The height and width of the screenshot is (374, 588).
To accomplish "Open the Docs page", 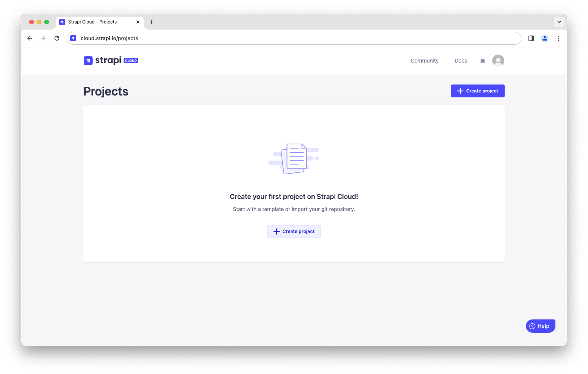I will pyautogui.click(x=460, y=61).
